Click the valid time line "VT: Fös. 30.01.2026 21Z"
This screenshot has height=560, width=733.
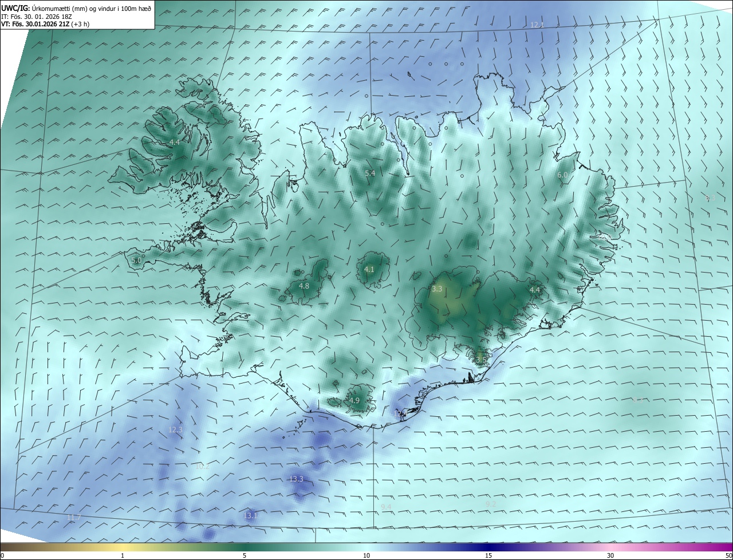(x=35, y=24)
